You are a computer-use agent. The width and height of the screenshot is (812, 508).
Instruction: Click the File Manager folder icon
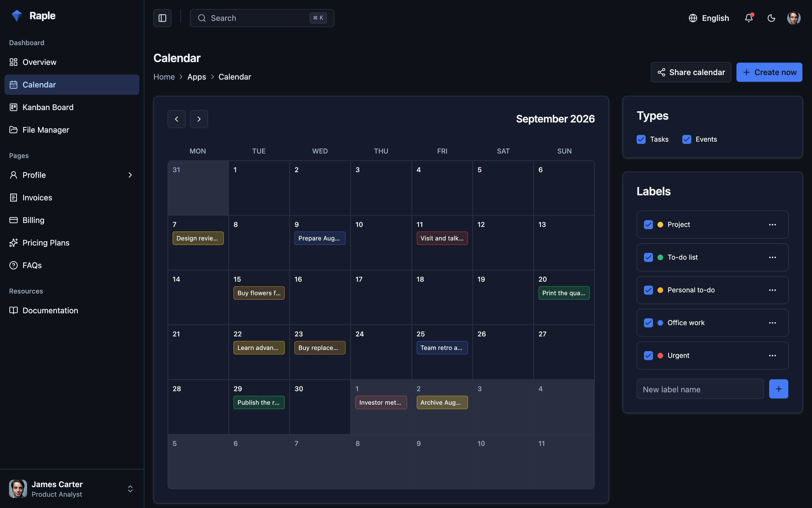(x=14, y=130)
